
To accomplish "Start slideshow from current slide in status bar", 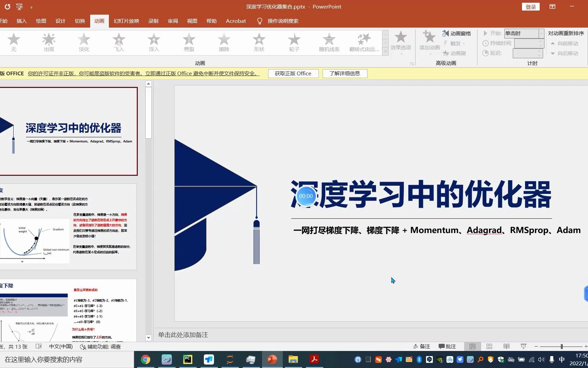I will tap(523, 346).
